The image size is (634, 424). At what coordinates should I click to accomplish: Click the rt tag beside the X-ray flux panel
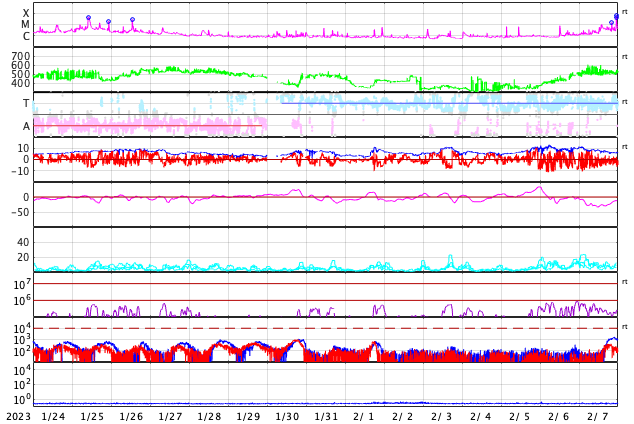pos(625,12)
